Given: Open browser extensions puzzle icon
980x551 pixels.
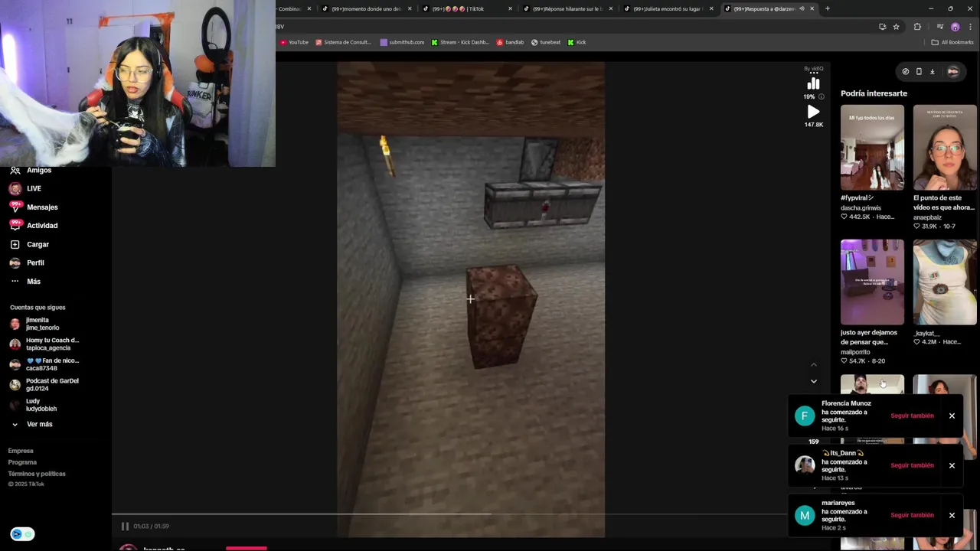Looking at the screenshot, I should pos(917,27).
